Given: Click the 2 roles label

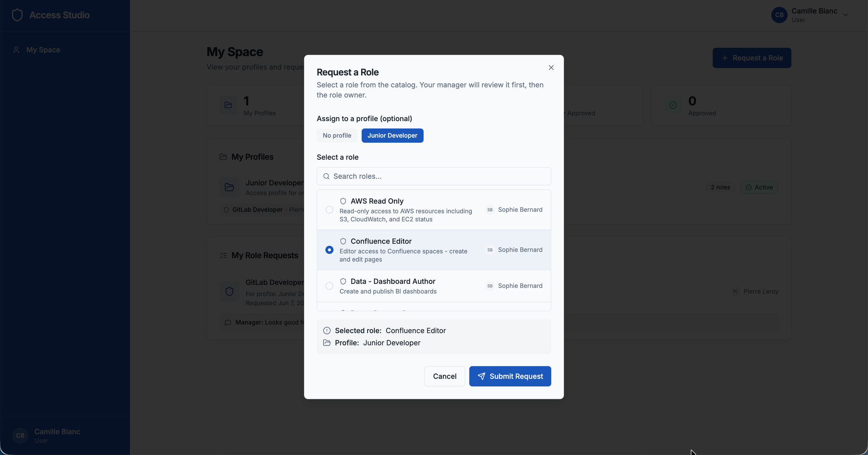Looking at the screenshot, I should tap(720, 188).
